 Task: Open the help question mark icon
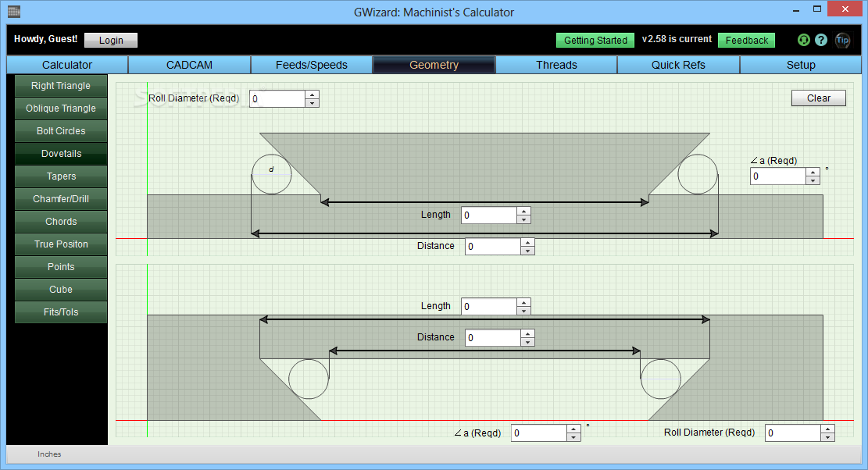821,40
